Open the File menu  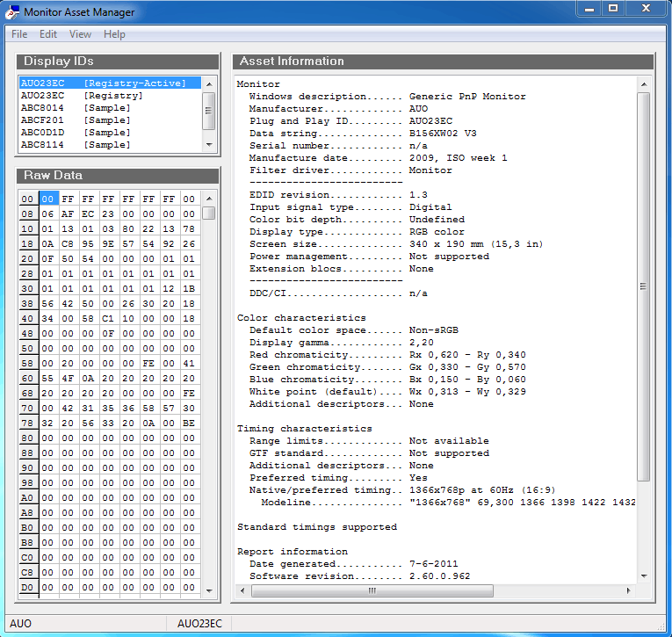tap(19, 34)
